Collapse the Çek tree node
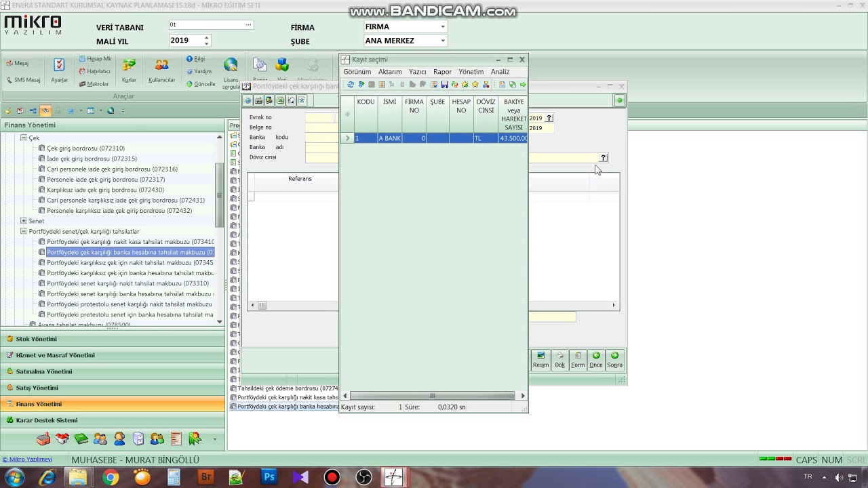Image resolution: width=868 pixels, height=488 pixels. 23,138
